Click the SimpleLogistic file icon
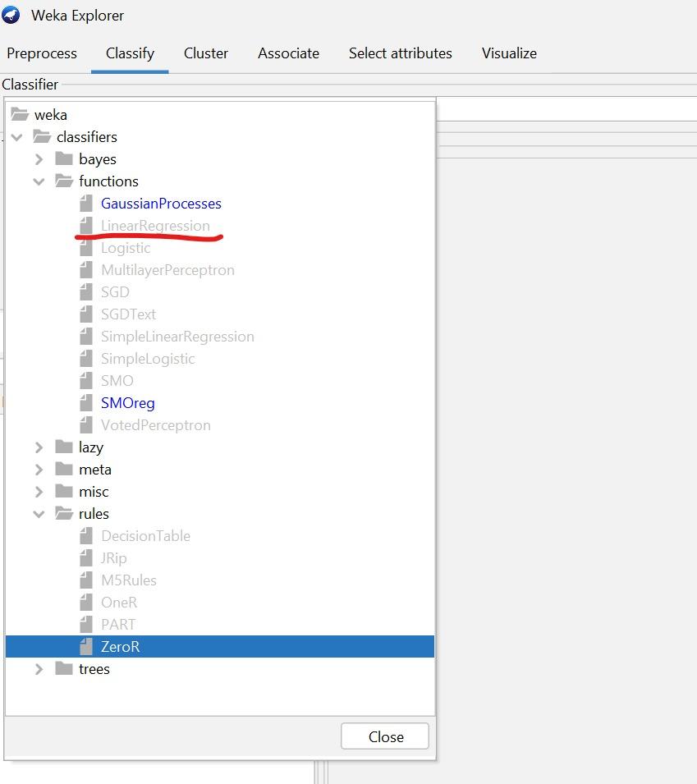This screenshot has height=784, width=697. pos(86,359)
